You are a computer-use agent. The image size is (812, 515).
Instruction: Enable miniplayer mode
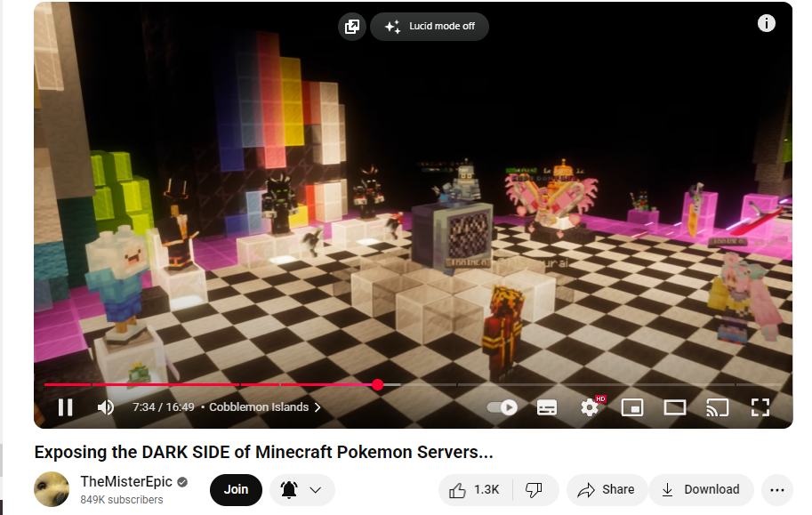pos(632,407)
